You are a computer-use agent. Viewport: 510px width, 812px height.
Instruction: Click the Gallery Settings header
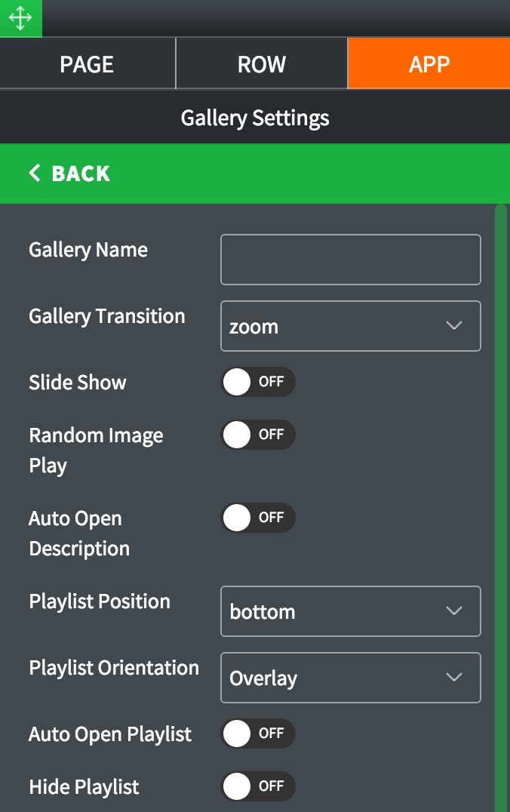pyautogui.click(x=255, y=118)
